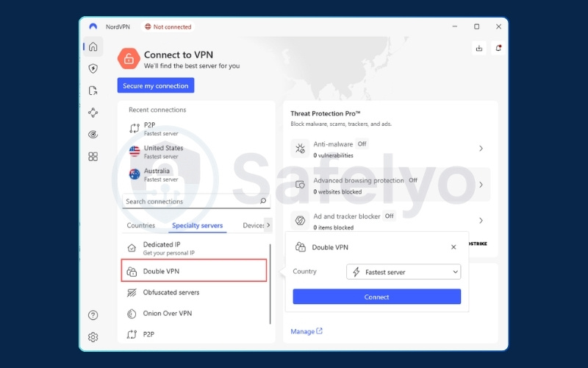Viewport: 588px width, 368px height.
Task: Click the specialty servers list scrollbar
Action: point(270,284)
